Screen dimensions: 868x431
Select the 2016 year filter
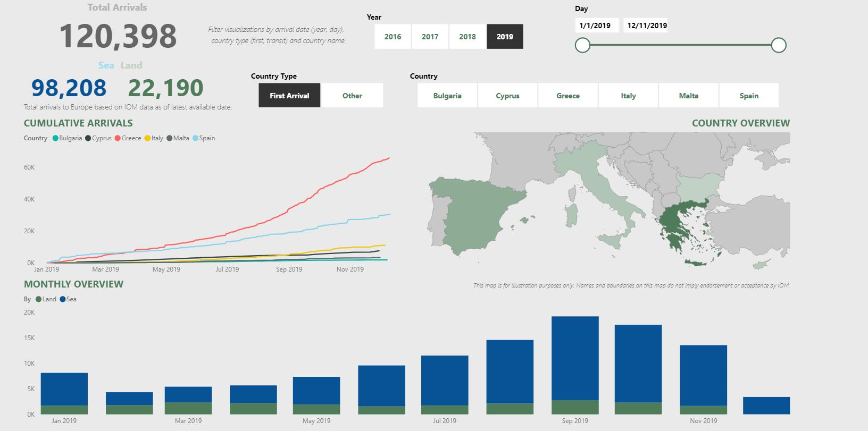tap(393, 37)
